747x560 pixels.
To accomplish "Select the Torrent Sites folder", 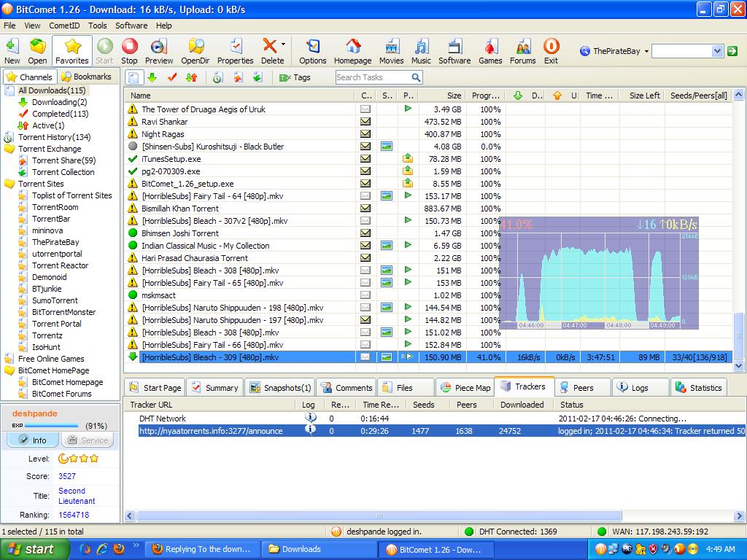I will (x=41, y=184).
